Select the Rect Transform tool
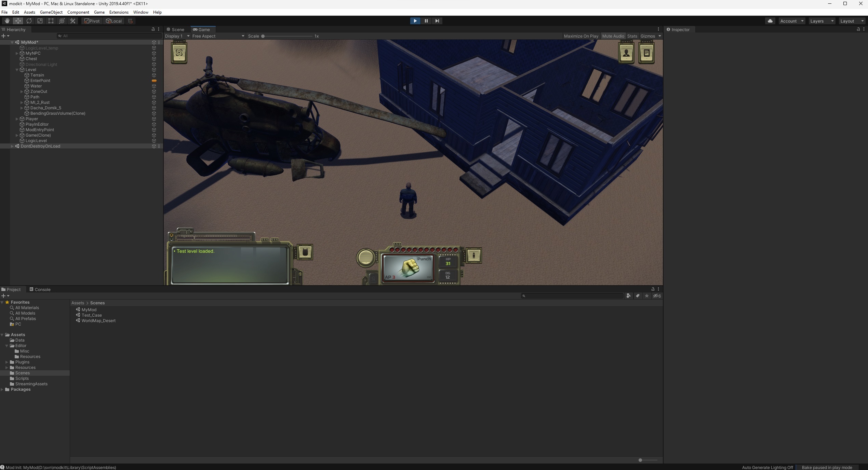 click(x=51, y=21)
